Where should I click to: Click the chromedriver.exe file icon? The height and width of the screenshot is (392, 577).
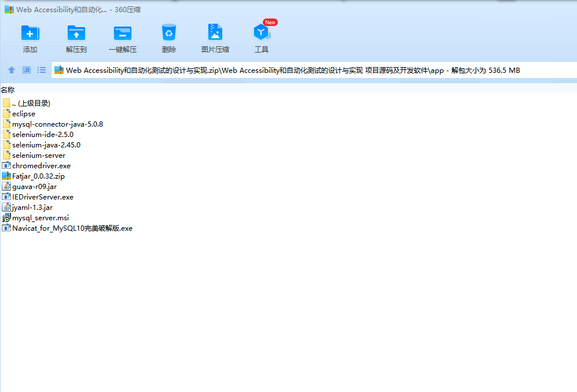pyautogui.click(x=6, y=165)
